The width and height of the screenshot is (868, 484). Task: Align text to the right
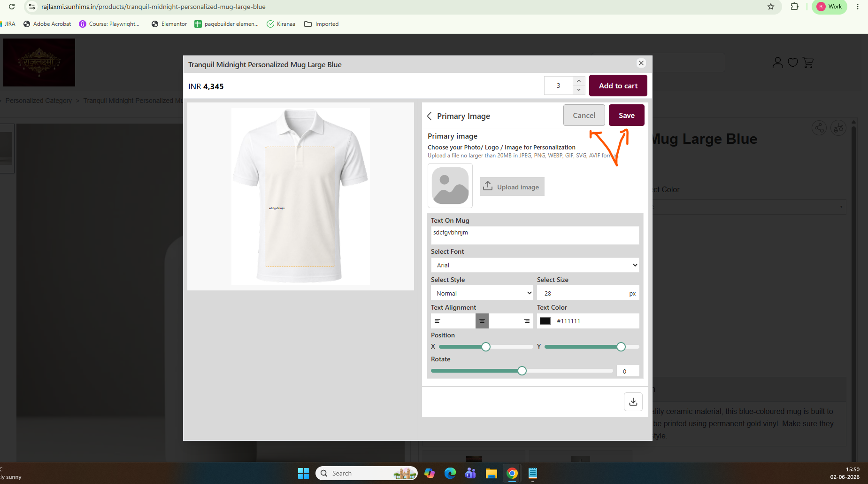tap(527, 321)
